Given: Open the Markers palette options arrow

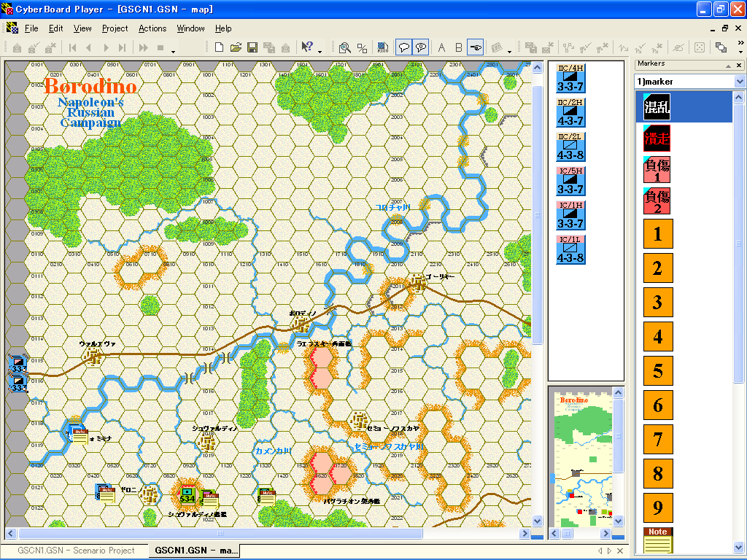Looking at the screenshot, I should tap(729, 65).
